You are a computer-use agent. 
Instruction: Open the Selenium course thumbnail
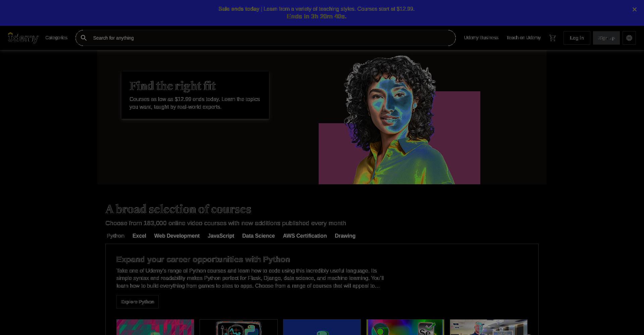click(405, 327)
